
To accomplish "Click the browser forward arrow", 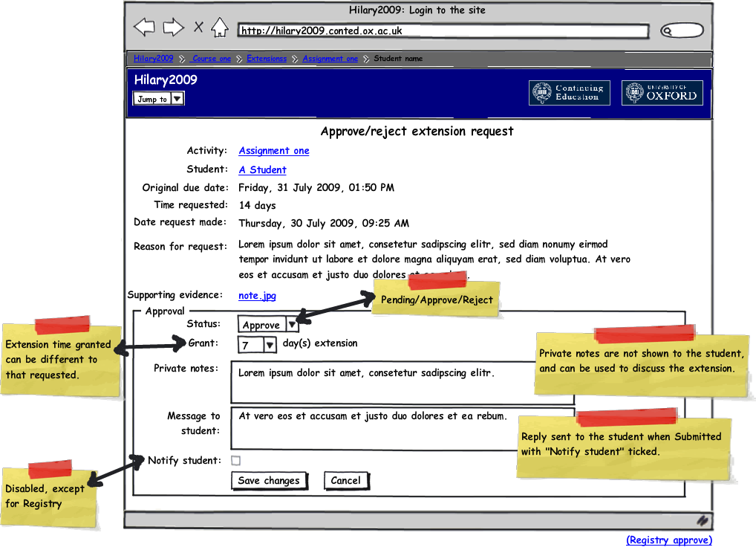I will point(173,28).
